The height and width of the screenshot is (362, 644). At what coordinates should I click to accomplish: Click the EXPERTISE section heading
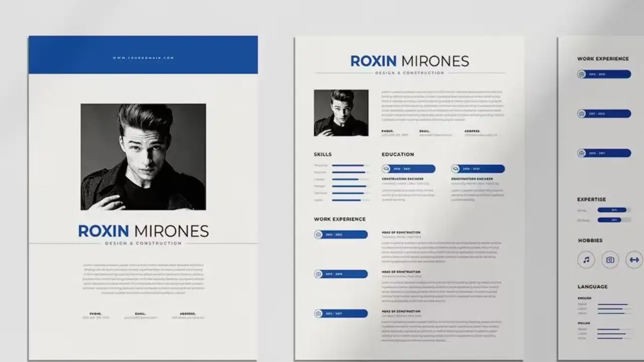pyautogui.click(x=592, y=200)
